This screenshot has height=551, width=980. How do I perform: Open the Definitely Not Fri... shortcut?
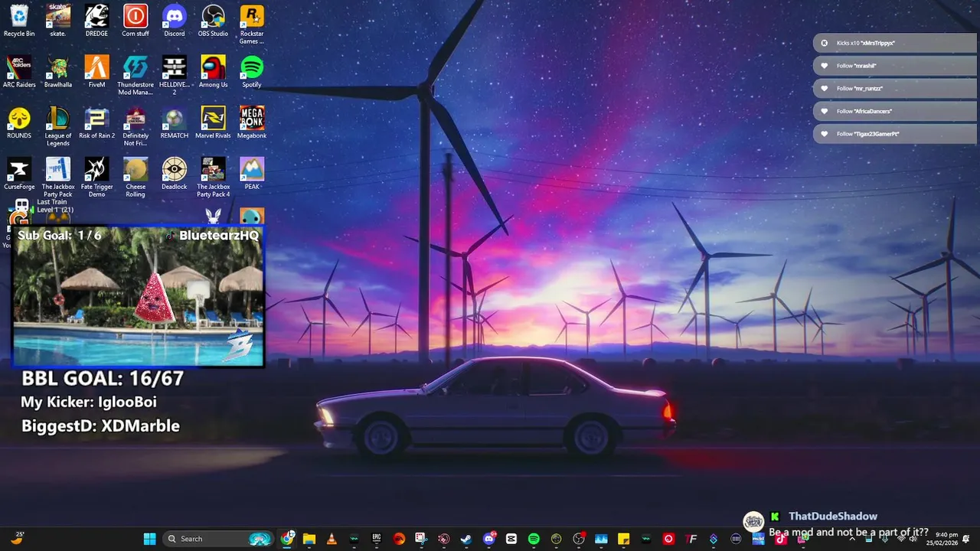coord(136,127)
